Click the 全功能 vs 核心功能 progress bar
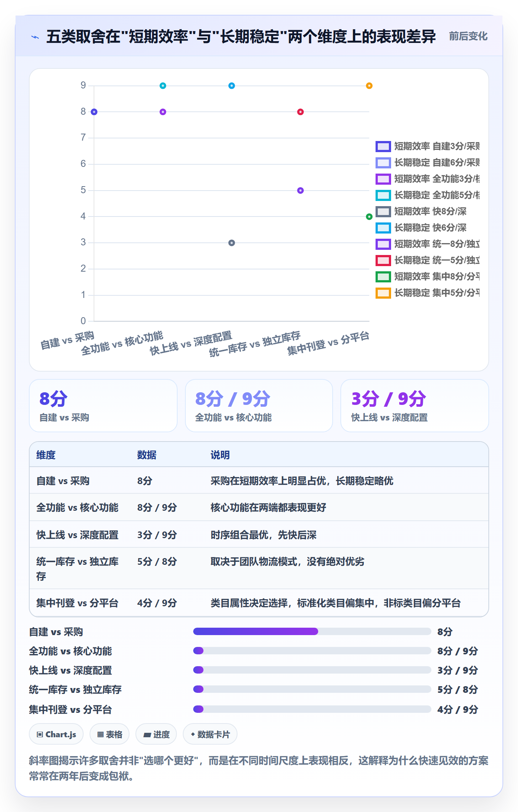The image size is (518, 812). click(x=312, y=651)
